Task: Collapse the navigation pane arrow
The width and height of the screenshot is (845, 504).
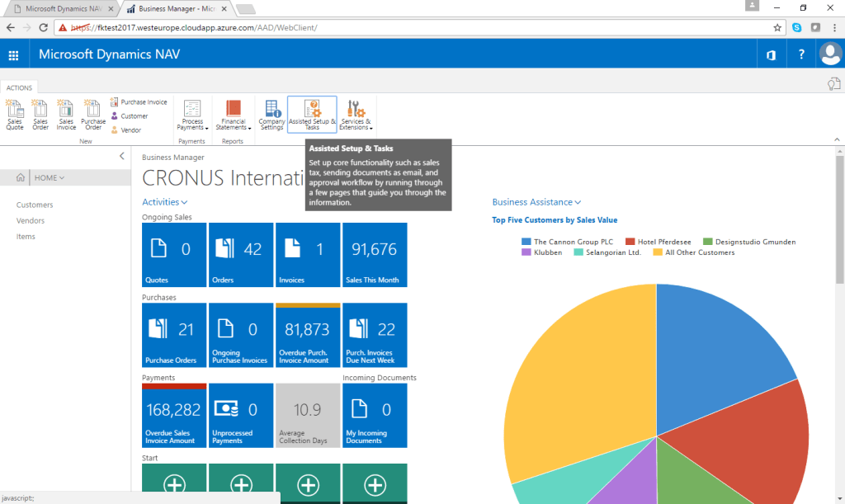Action: [122, 156]
